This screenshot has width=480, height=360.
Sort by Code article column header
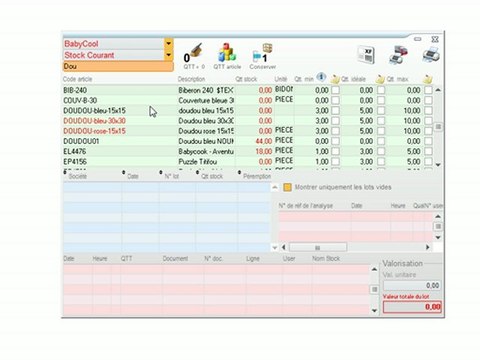[78, 79]
